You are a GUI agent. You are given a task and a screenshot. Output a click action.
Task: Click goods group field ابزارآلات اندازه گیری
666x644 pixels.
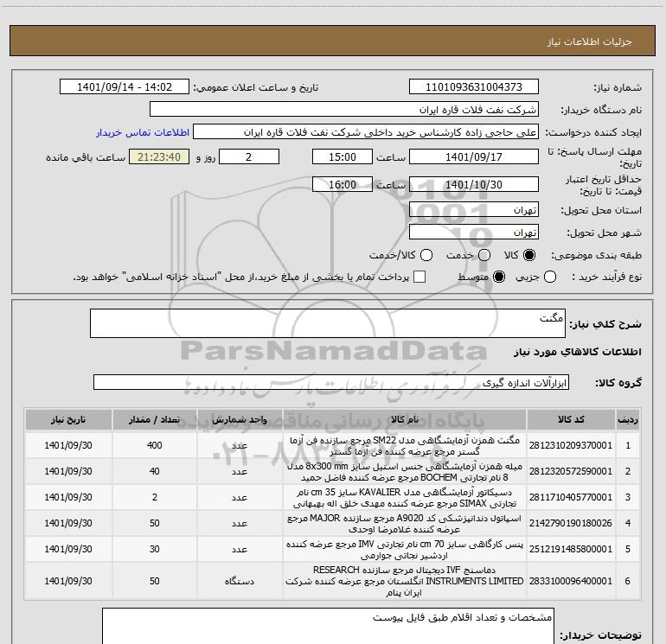331,382
